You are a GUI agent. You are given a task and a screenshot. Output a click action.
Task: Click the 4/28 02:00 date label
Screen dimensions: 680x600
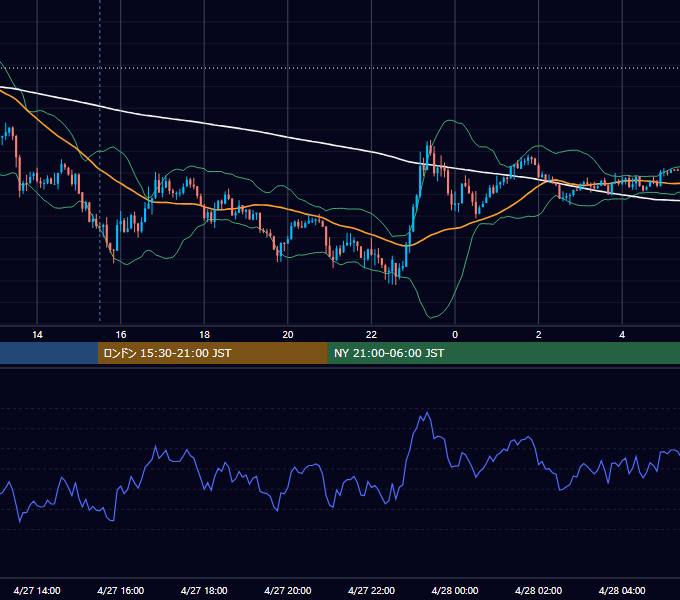pyautogui.click(x=538, y=590)
